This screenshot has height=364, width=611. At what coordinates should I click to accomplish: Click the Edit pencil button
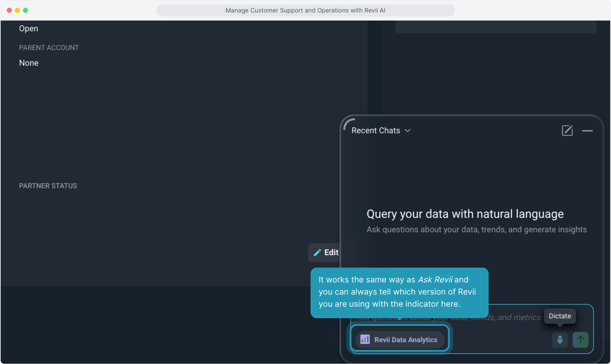coord(326,252)
